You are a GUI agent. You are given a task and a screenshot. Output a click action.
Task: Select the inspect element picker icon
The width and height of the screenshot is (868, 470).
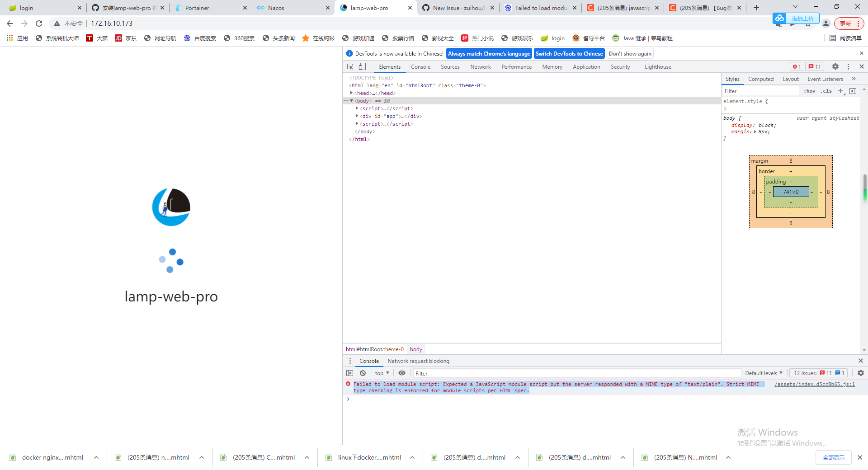[349, 66]
